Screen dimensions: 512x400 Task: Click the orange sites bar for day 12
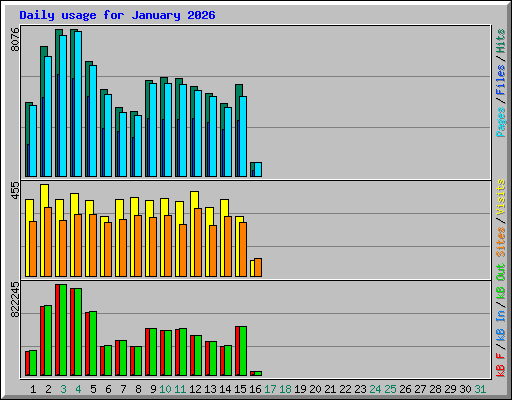(x=198, y=243)
